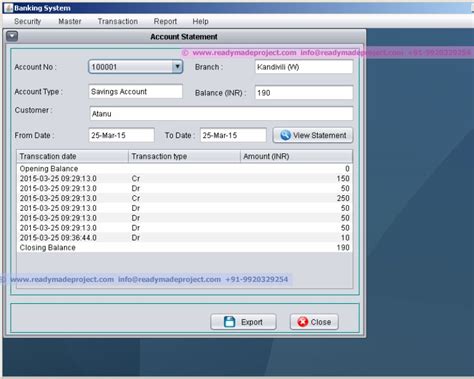The image size is (474, 379).
Task: Open the Help menu
Action: click(200, 21)
